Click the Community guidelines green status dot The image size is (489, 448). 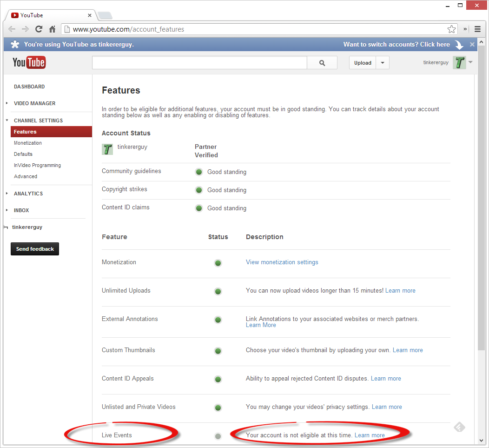(198, 172)
